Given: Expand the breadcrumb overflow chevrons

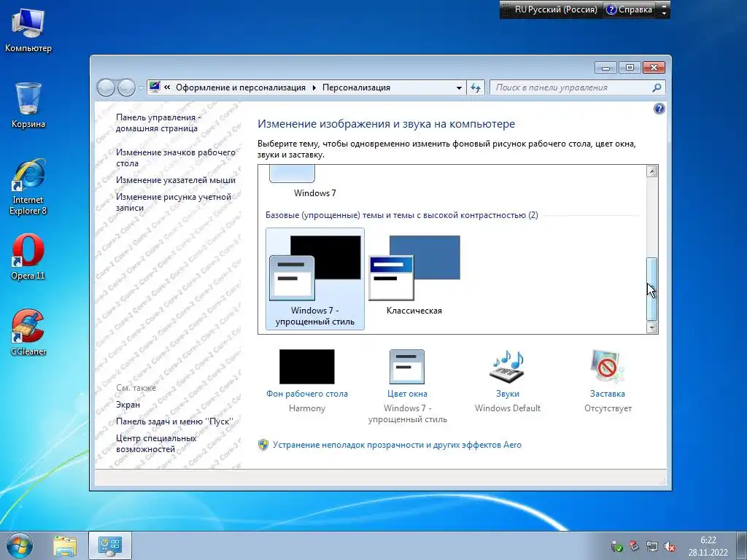Looking at the screenshot, I should (167, 87).
